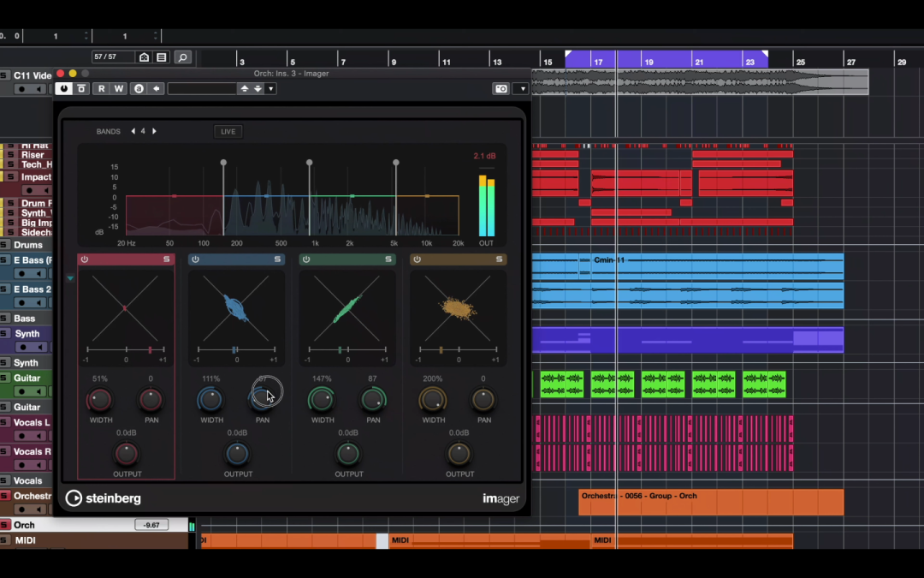924x578 pixels.
Task: Copy settings using the left arrow icon
Action: click(x=156, y=88)
